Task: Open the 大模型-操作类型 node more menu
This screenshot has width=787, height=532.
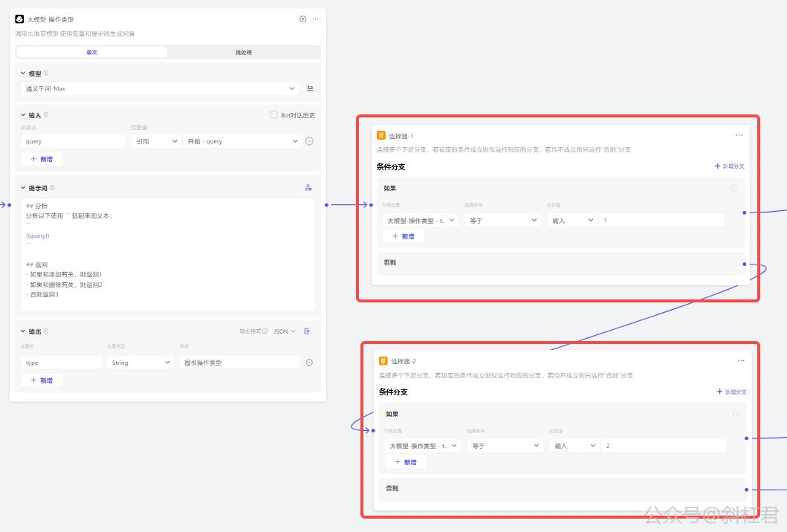Action: pos(315,19)
